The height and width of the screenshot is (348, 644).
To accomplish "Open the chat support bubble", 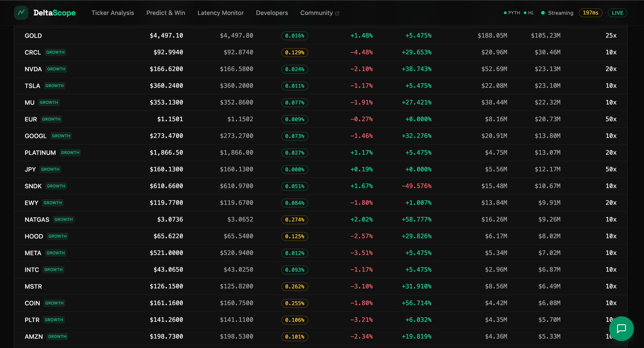I will (621, 329).
